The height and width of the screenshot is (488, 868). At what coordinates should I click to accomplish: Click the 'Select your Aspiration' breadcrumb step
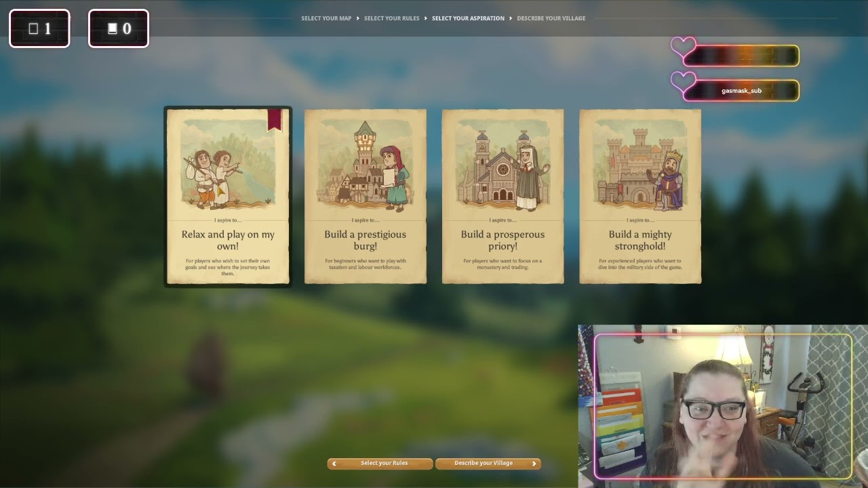tap(468, 18)
